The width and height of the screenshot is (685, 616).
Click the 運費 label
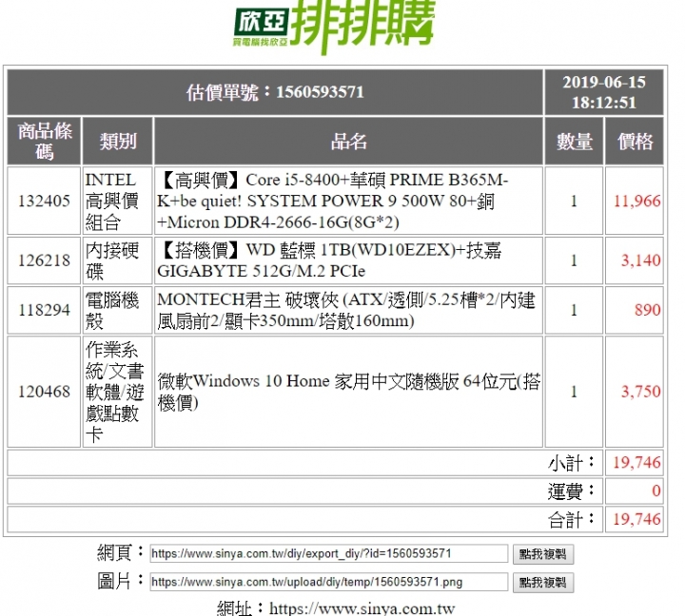[572, 491]
